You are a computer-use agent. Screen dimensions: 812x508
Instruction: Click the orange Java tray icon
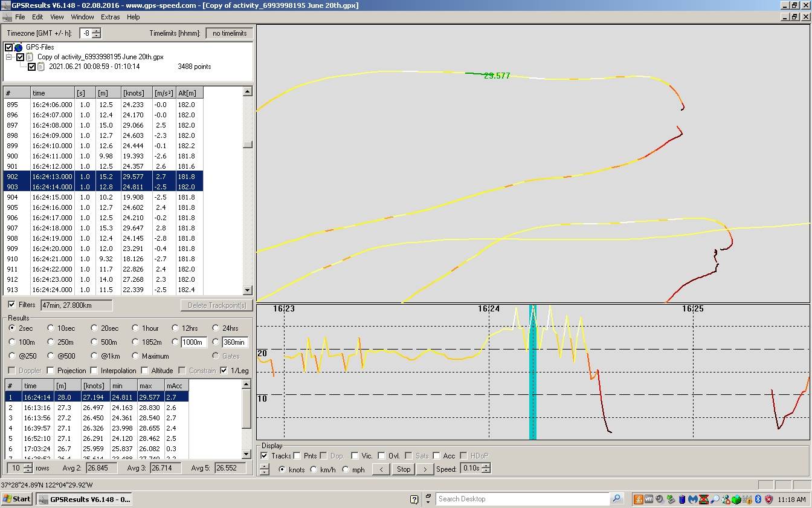(639, 499)
